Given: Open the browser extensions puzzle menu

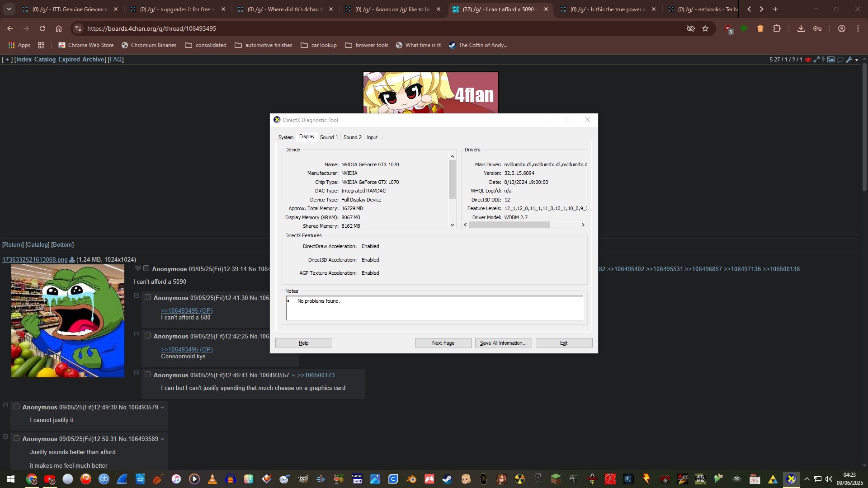Looking at the screenshot, I should (777, 28).
